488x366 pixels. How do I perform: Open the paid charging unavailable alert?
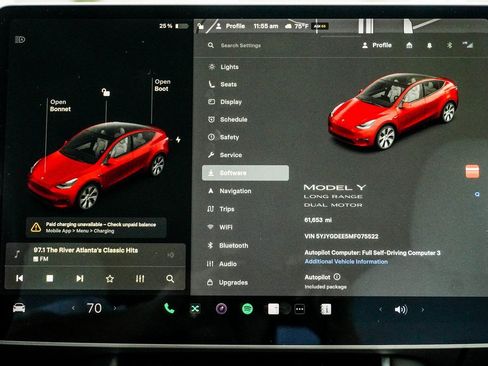click(x=96, y=228)
